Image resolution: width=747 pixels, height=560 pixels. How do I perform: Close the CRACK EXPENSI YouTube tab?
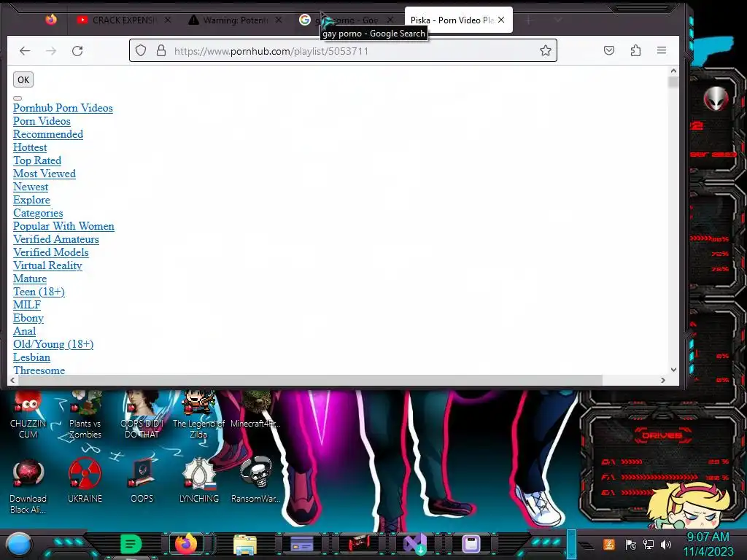point(168,20)
